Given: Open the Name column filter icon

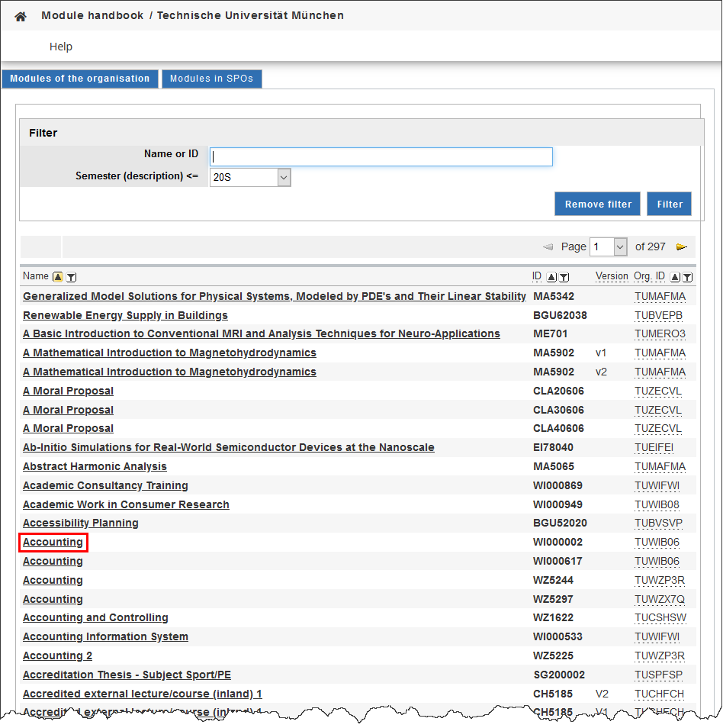Looking at the screenshot, I should [71, 277].
